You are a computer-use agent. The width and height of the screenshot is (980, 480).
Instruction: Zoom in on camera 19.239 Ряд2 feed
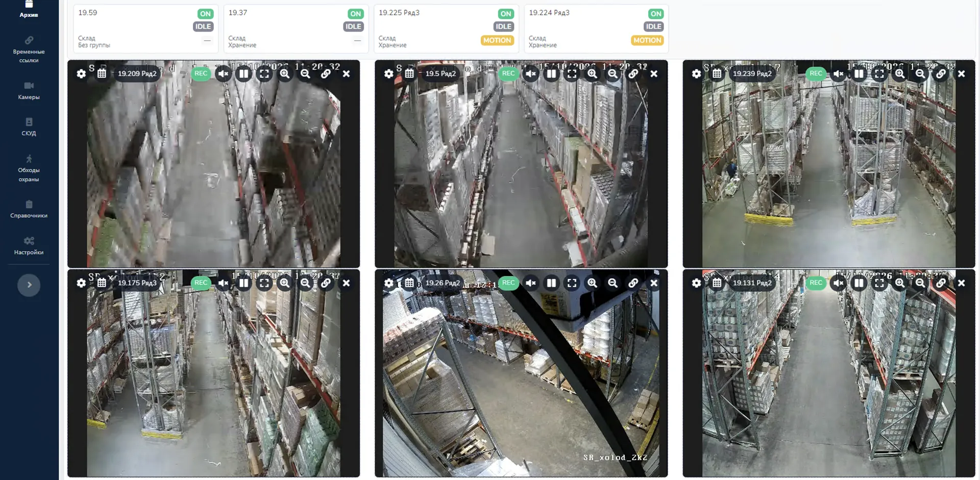900,74
